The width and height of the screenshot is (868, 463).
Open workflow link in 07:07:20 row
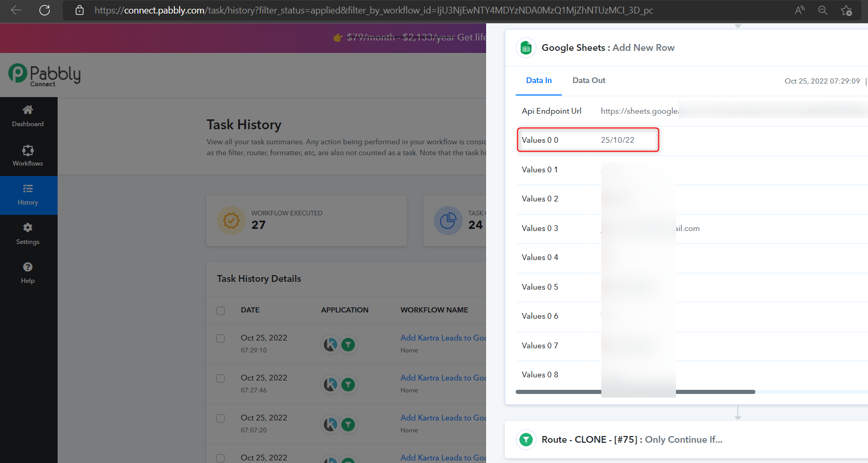[x=444, y=418]
